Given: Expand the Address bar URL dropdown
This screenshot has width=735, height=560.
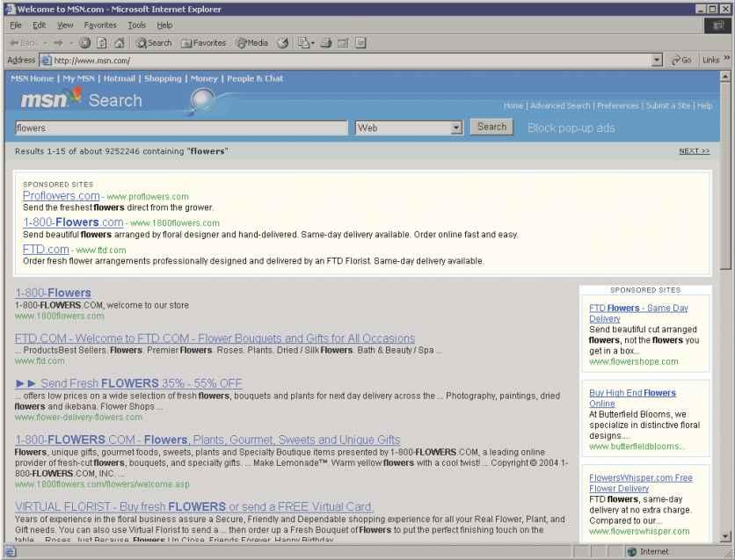Looking at the screenshot, I should (659, 60).
